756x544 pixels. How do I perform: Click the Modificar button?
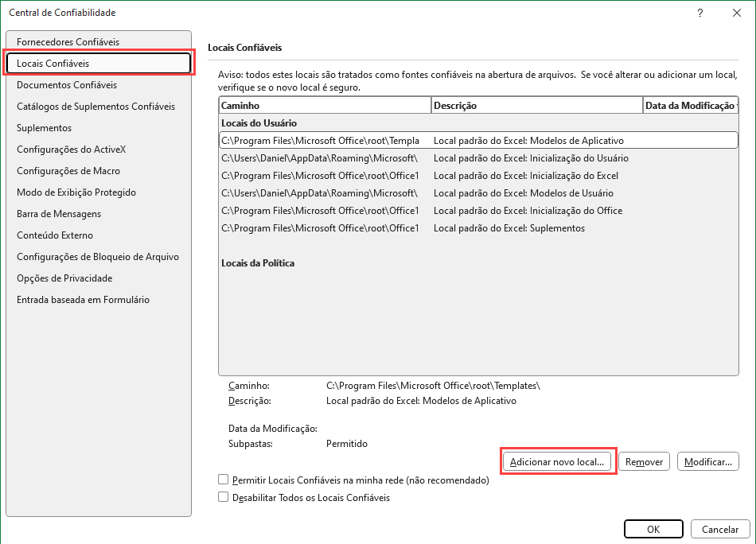click(707, 461)
